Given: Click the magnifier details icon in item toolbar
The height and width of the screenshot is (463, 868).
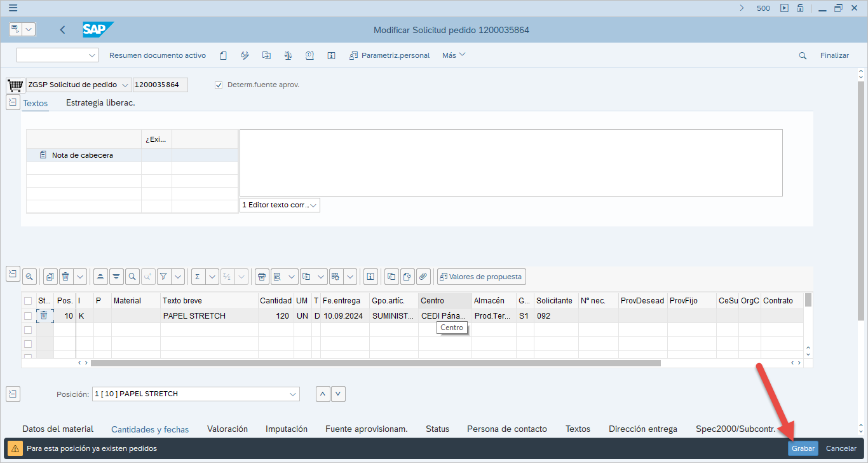Looking at the screenshot, I should (29, 277).
